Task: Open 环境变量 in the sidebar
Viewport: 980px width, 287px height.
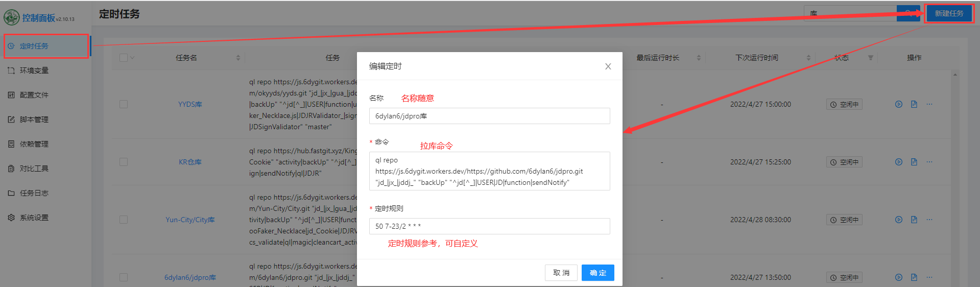Action: pos(34,70)
